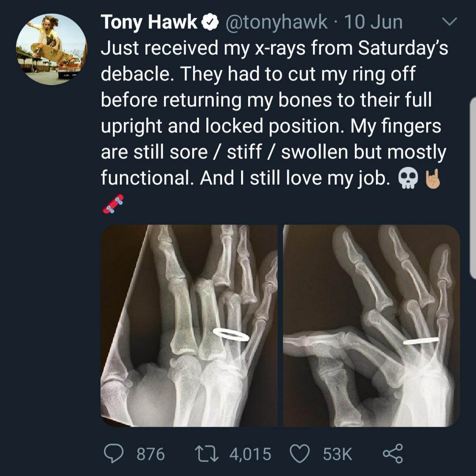Screen dimensions: 476x476
Task: Open more actions from the down arrow
Action: (450, 21)
